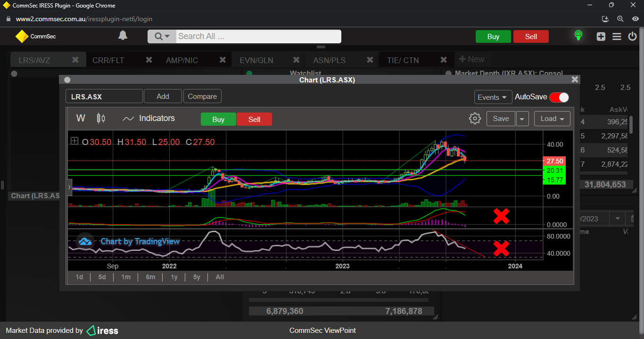Screen dimensions: 644x339
Task: Click the green lightbulb icon
Action: pyautogui.click(x=578, y=36)
